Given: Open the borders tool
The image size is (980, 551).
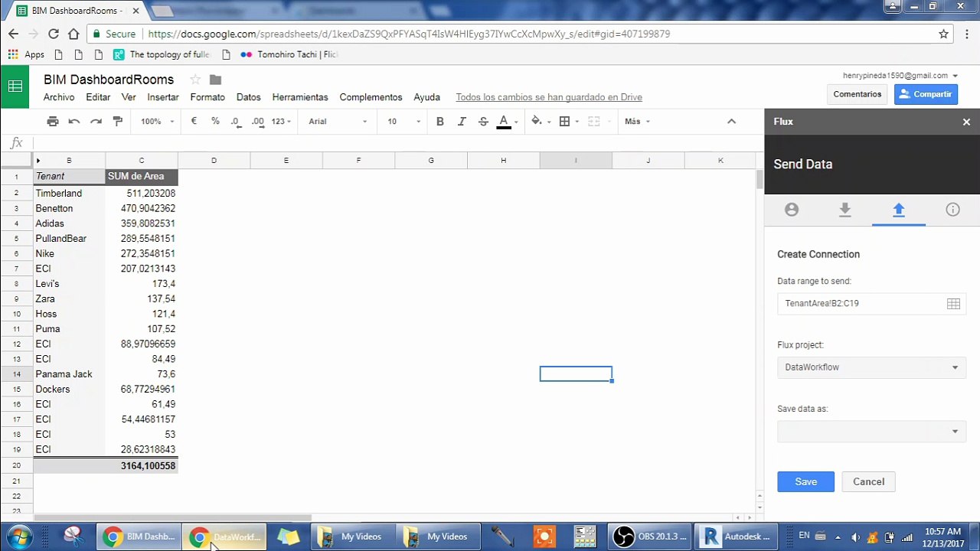Looking at the screenshot, I should 564,121.
